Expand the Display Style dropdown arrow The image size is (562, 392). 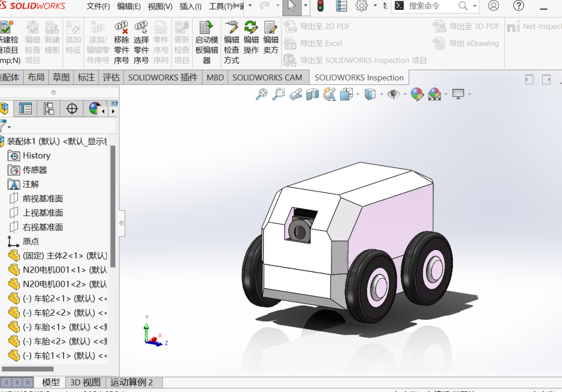[381, 94]
